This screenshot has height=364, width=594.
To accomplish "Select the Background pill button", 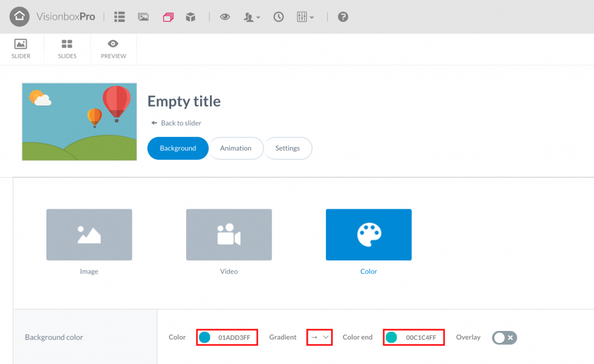I will click(178, 148).
